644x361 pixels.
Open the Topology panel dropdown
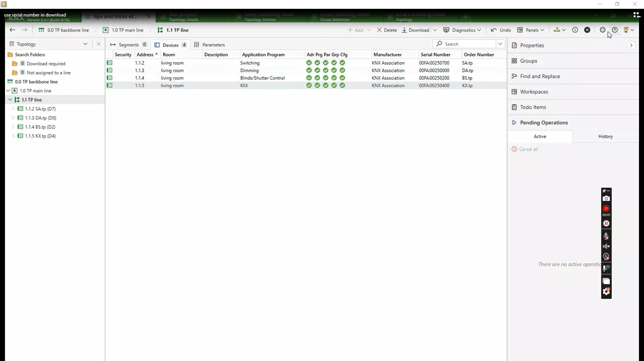(85, 44)
